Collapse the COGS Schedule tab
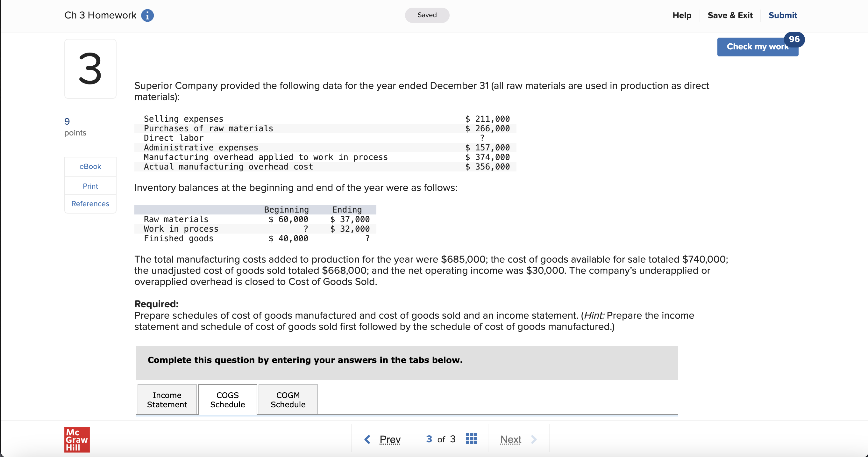Viewport: 868px width, 457px height. tap(227, 399)
